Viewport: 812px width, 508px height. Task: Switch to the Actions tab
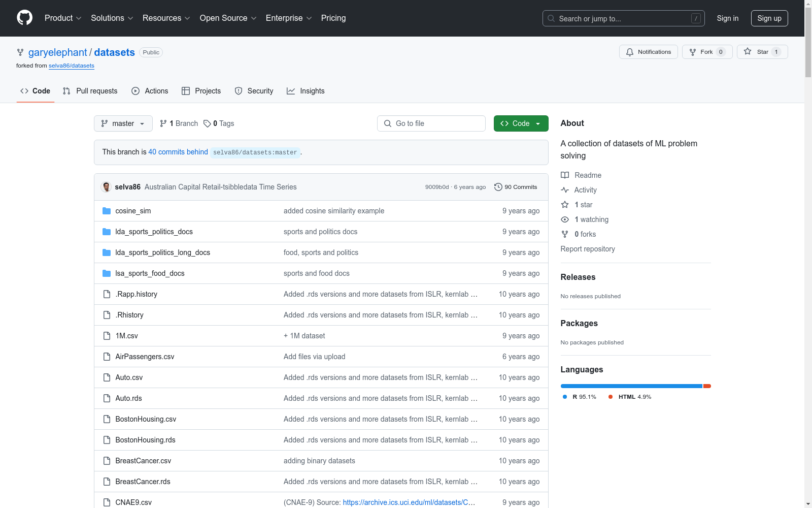pos(150,91)
